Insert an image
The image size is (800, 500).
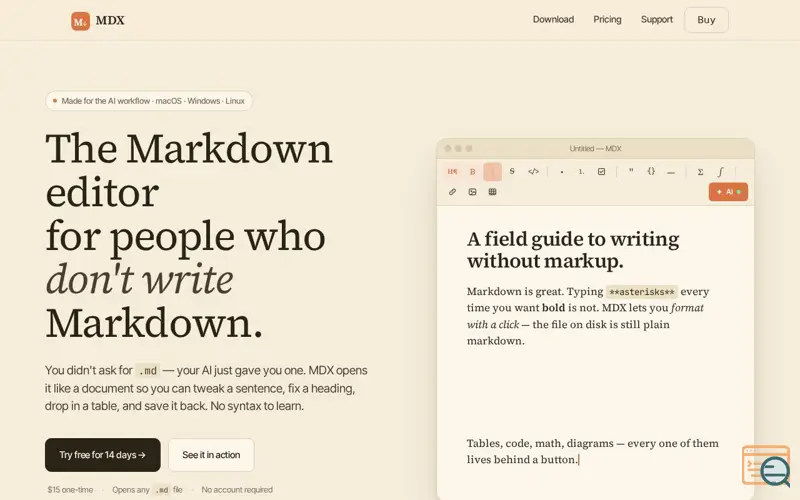click(472, 192)
